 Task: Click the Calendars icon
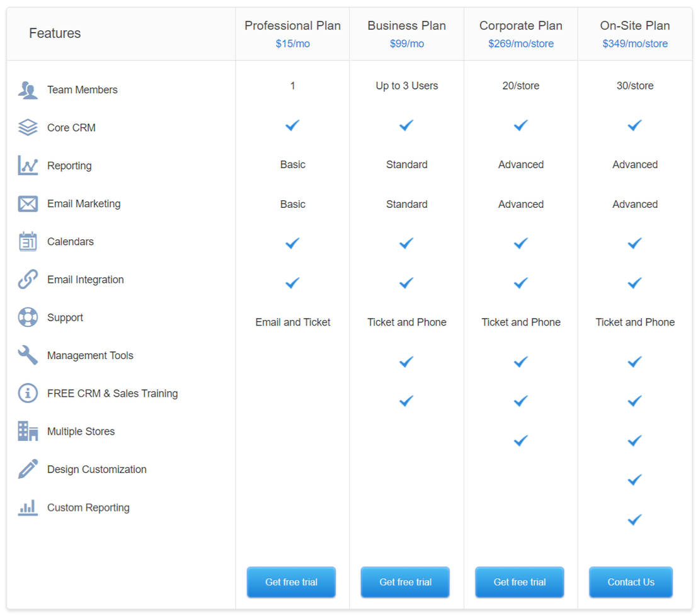coord(28,241)
